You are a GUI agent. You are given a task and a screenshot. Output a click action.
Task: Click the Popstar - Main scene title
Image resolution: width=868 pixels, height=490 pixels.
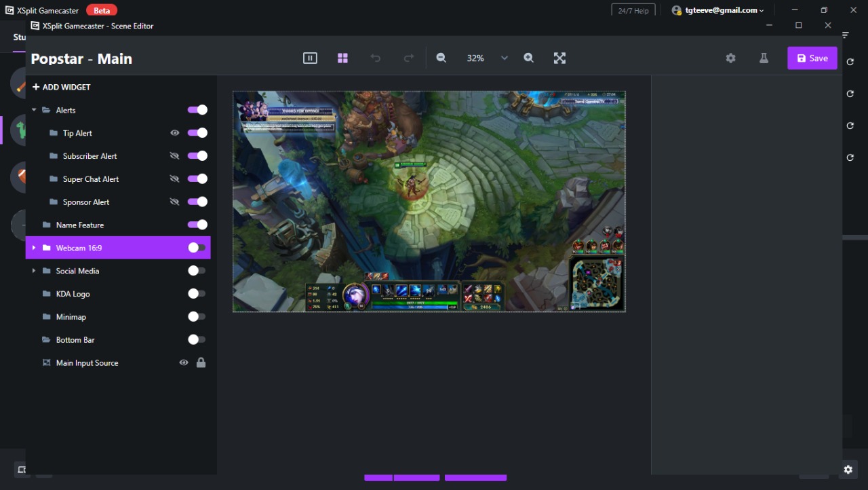(x=81, y=58)
